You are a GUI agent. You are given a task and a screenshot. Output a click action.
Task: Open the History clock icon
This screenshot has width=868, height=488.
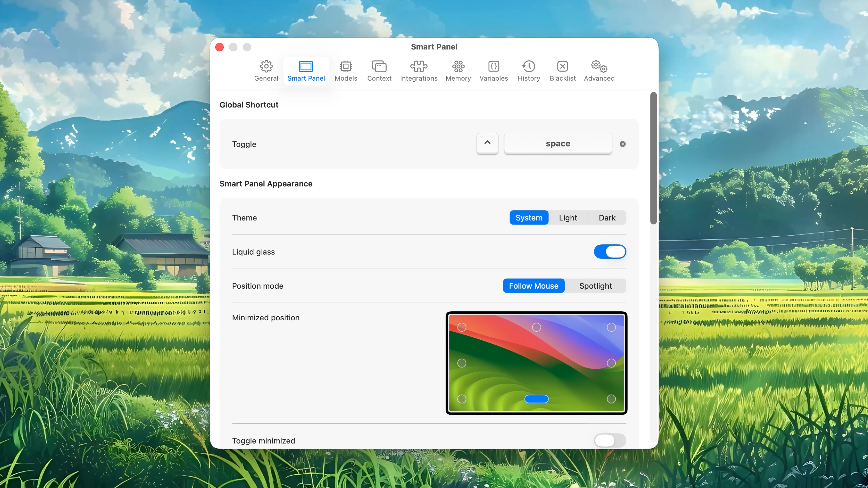[x=528, y=66]
